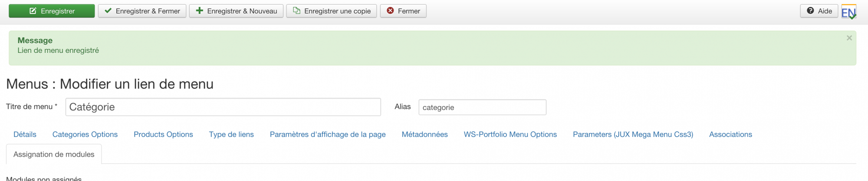This screenshot has height=181, width=868.
Task: Switch to the Détails tab
Action: click(x=25, y=134)
